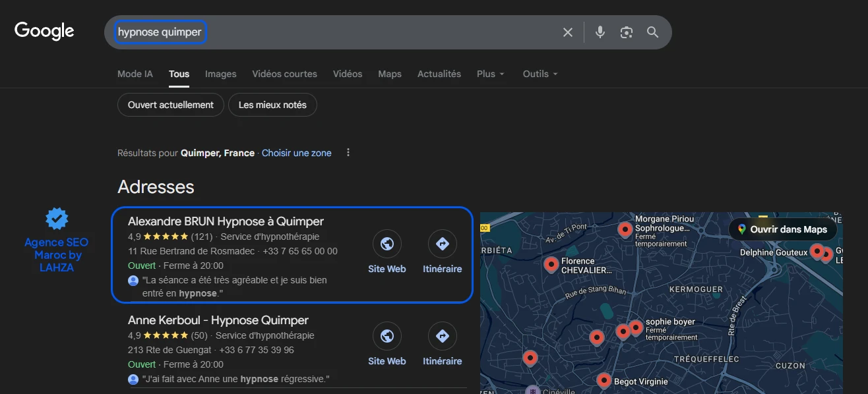Click the magnifying glass search icon

pos(653,32)
